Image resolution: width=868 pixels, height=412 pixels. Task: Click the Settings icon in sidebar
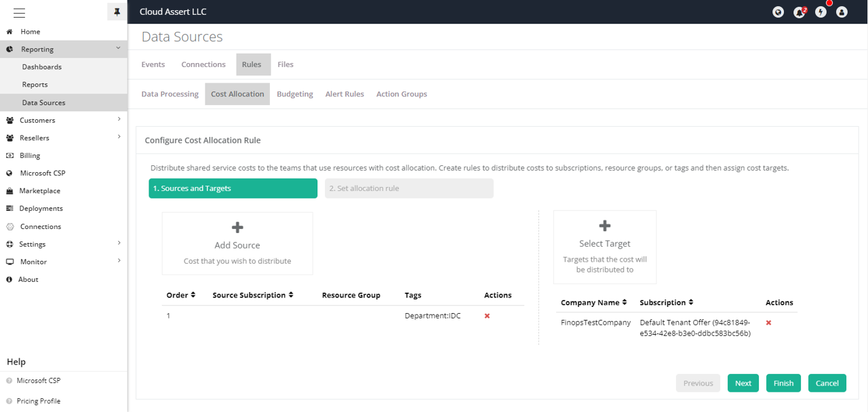click(9, 245)
